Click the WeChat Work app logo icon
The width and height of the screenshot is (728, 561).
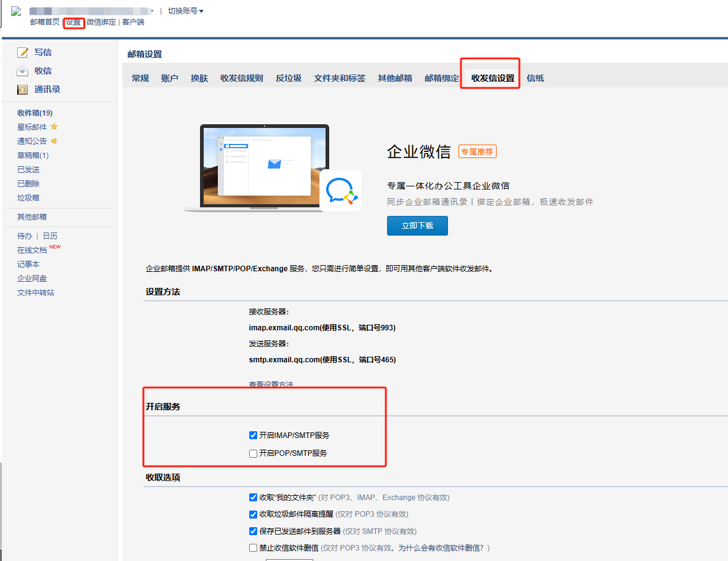[x=341, y=191]
